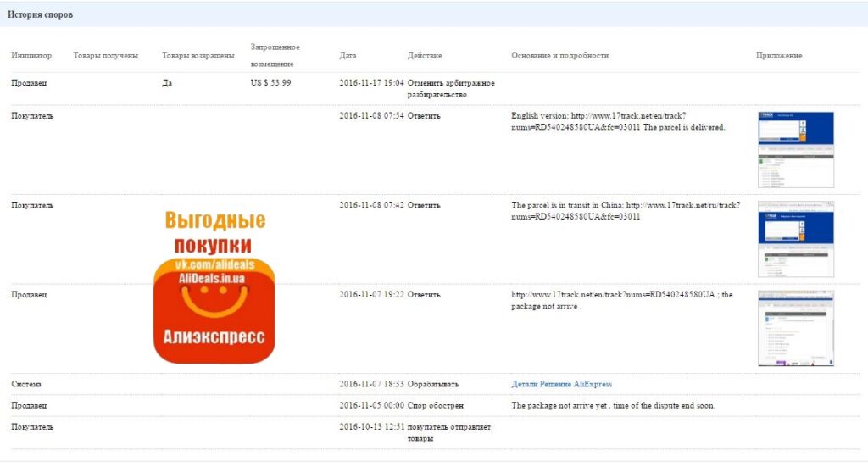Select 'Продавец' in the 2016-11-17 row
This screenshot has width=868, height=467.
[29, 82]
